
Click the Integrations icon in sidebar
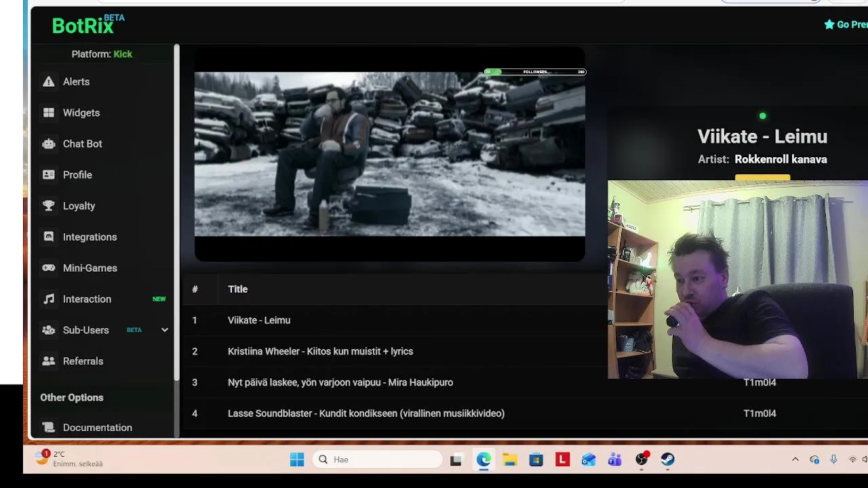[x=48, y=237]
